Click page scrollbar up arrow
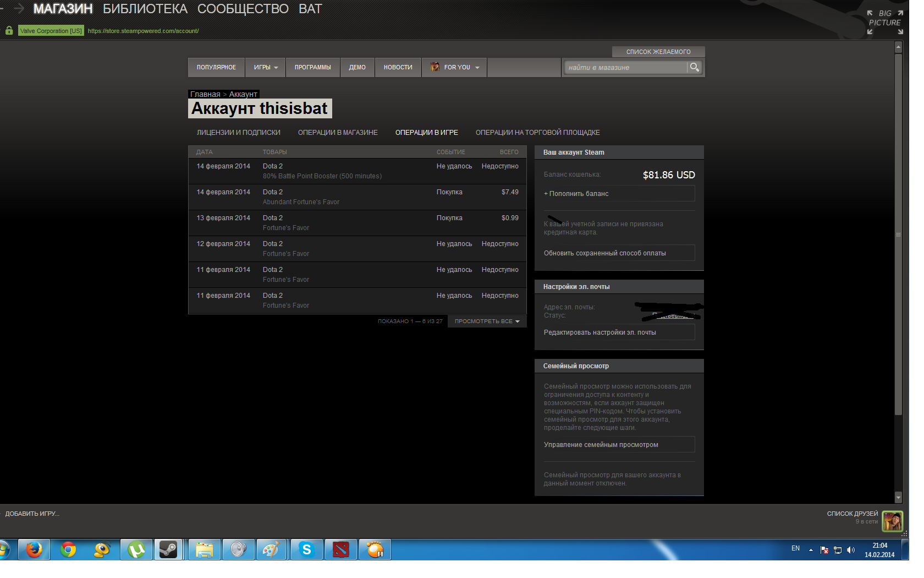The height and width of the screenshot is (578, 924). (898, 47)
